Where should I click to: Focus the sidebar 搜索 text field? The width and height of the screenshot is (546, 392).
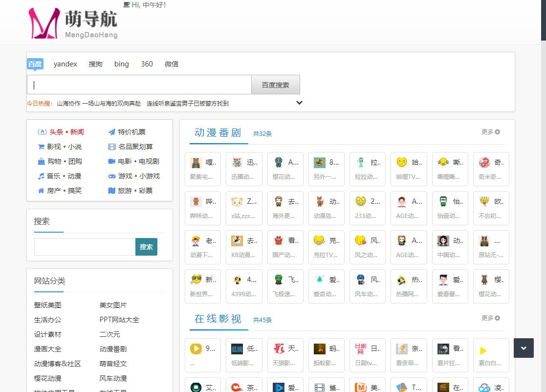pyautogui.click(x=85, y=247)
